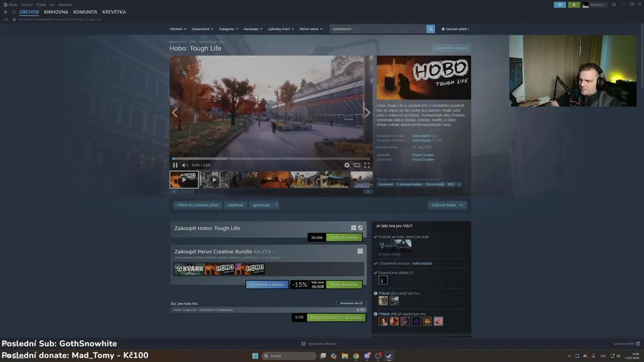This screenshot has height=362, width=644.
Task: Add a tag with plus button
Action: (x=459, y=185)
